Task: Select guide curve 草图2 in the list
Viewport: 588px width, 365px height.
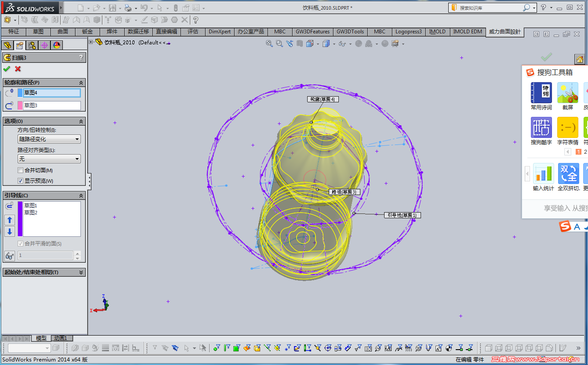Action: pyautogui.click(x=31, y=213)
